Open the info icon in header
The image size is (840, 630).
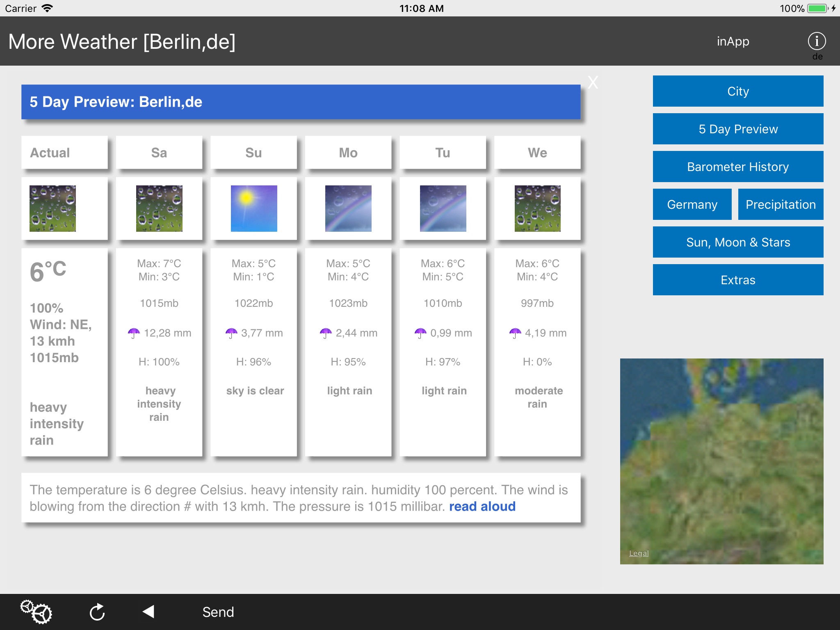[x=816, y=41]
